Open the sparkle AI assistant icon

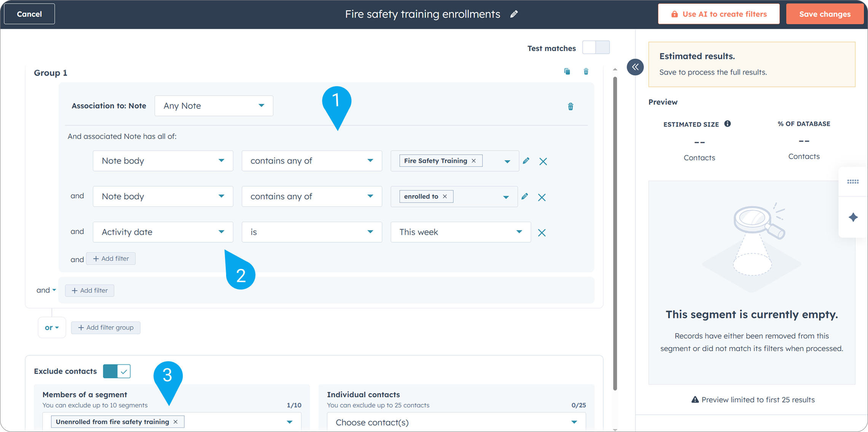(x=853, y=217)
